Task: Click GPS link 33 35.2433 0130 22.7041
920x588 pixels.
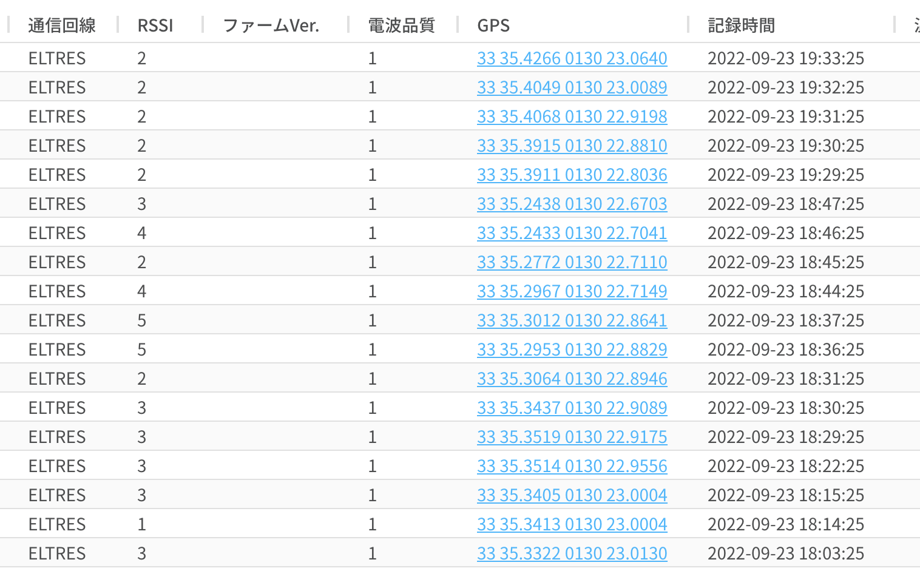Action: pos(572,233)
